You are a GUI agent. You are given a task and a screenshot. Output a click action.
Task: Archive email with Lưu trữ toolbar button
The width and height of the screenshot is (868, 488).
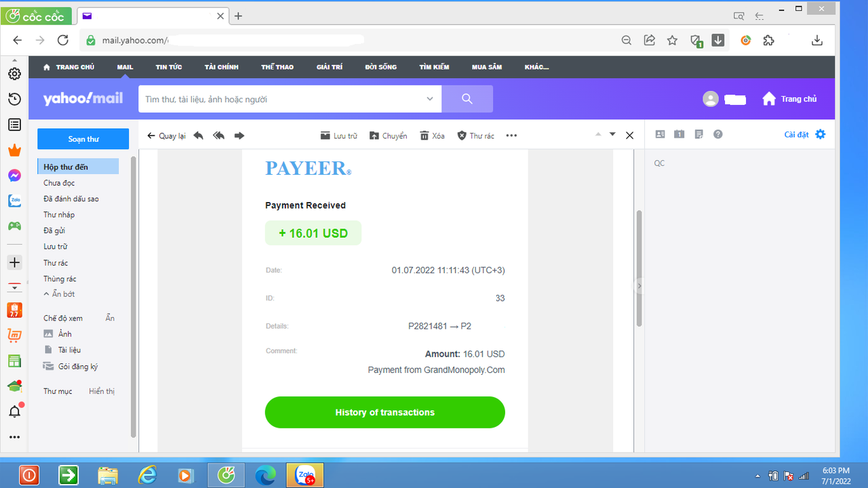338,136
